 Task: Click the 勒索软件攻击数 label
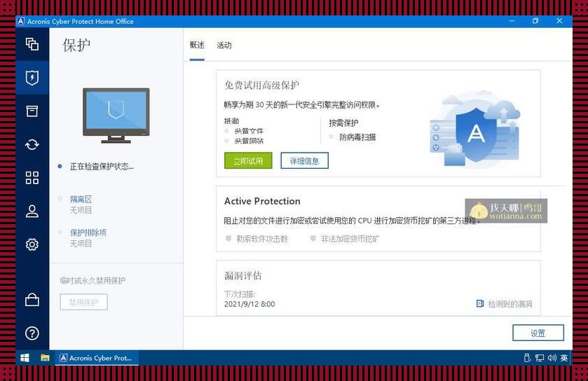262,239
